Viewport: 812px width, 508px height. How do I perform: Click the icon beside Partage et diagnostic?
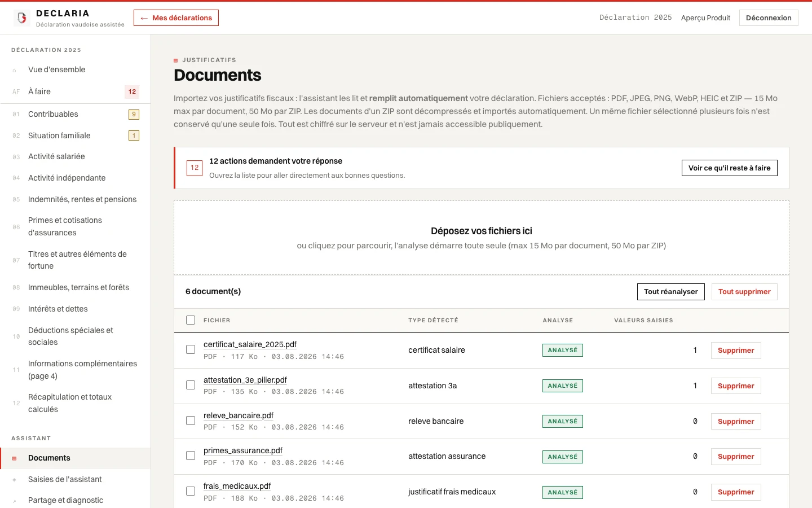pyautogui.click(x=15, y=501)
